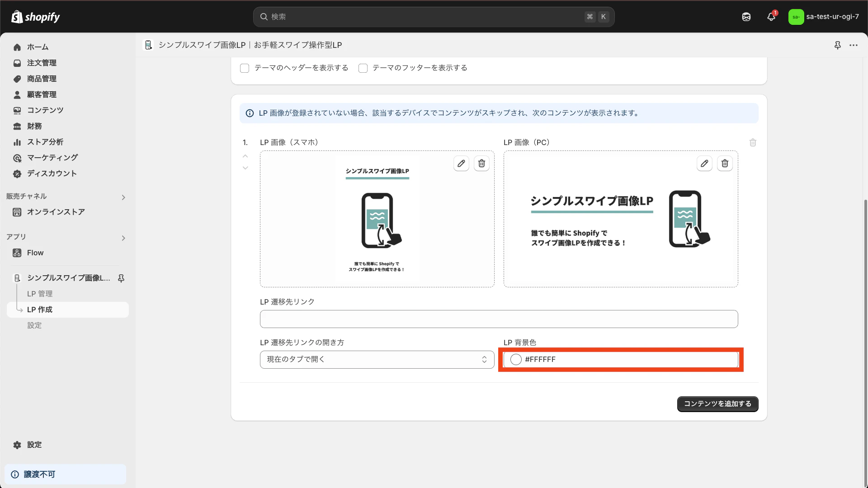Unpin シンプルスワイプ画像LP app in sidebar
Screen dimensions: 868x488
(x=121, y=278)
